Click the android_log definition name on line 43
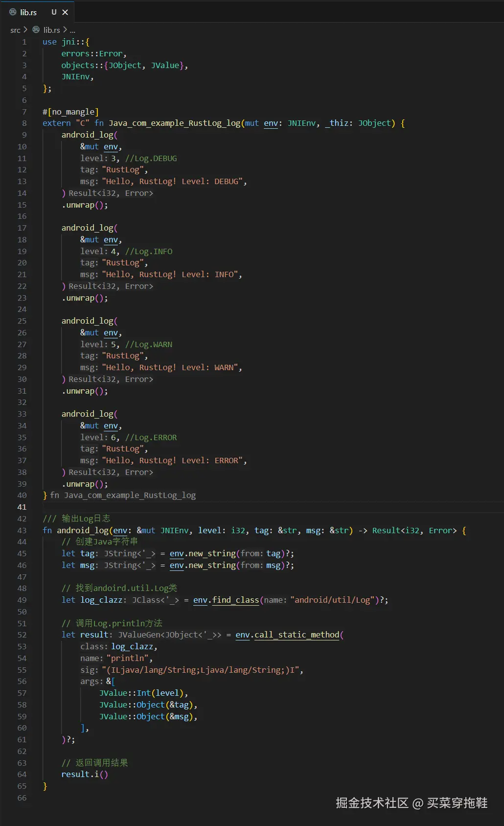504x826 pixels. click(83, 530)
